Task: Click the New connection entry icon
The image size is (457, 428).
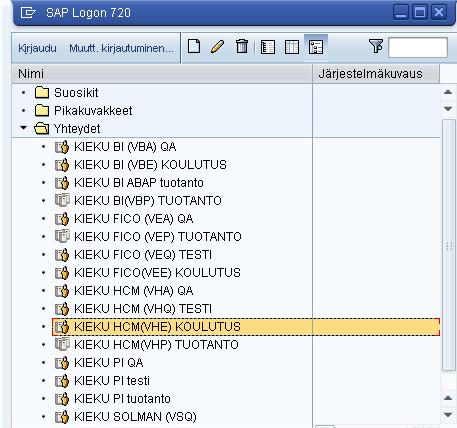Action: 194,46
